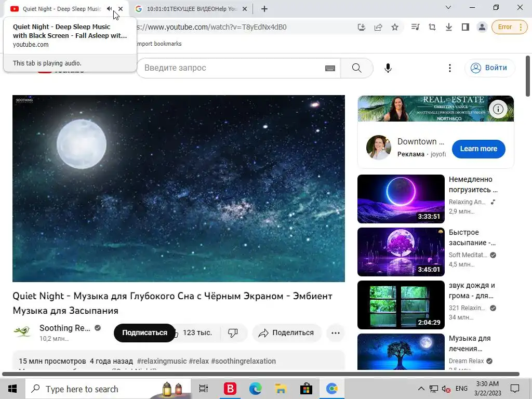Click the Import bookmarks link
The height and width of the screenshot is (399, 532).
(x=159, y=44)
